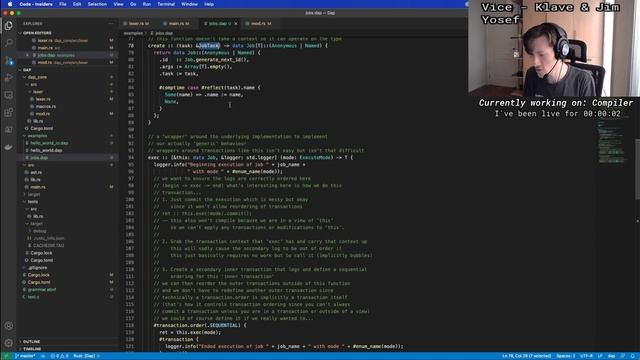
Task: Open the Manage gear icon
Action: click(x=9, y=343)
